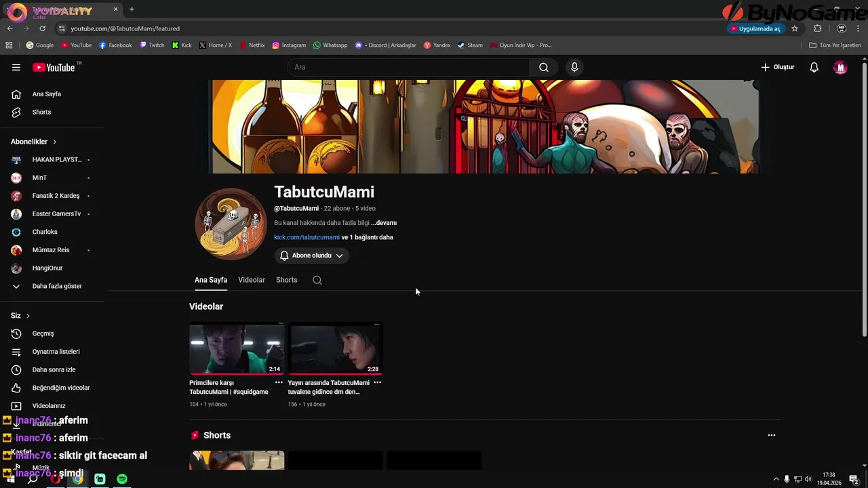The width and height of the screenshot is (868, 488).
Task: Open the apps grid in the bookmarks bar
Action: (x=9, y=45)
